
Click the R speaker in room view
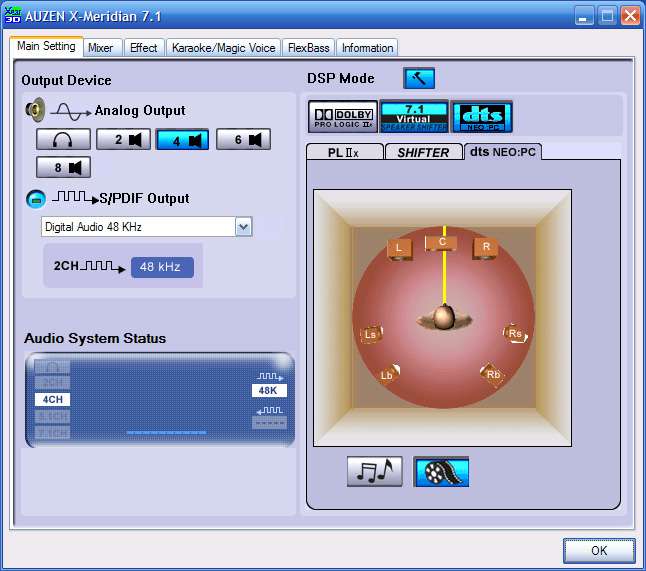pyautogui.click(x=485, y=248)
